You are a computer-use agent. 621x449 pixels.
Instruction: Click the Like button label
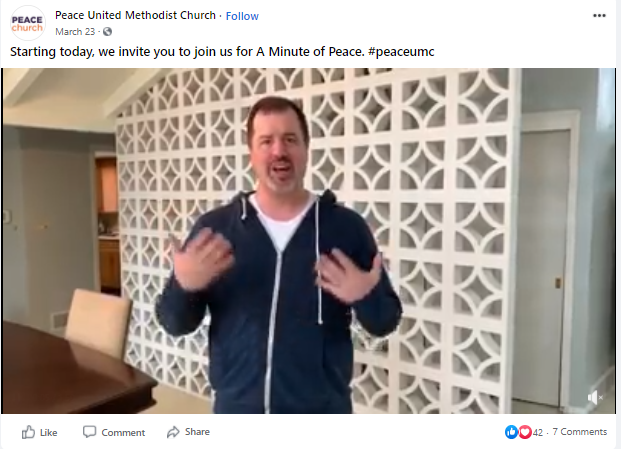[x=48, y=433]
